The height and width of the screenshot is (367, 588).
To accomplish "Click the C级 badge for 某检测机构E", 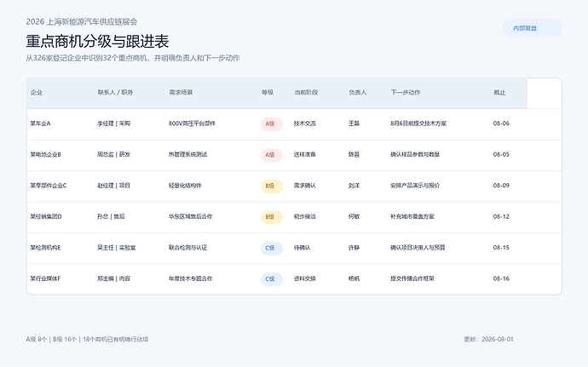I will click(272, 249).
